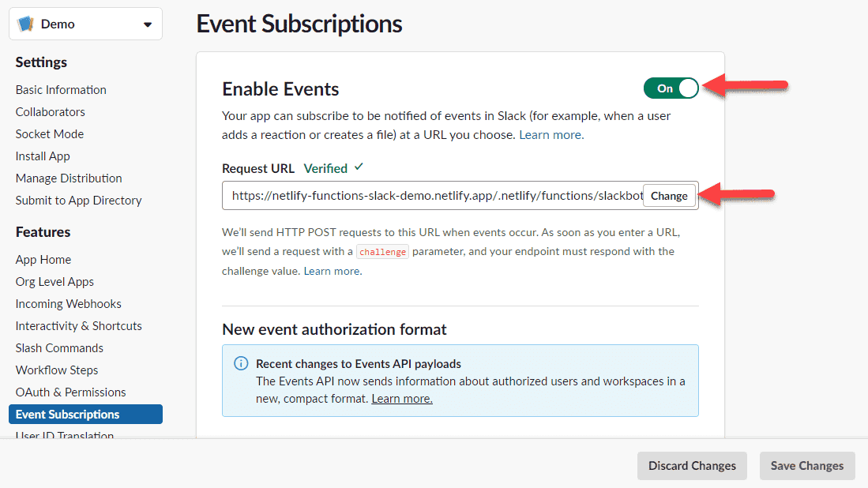Click the Request URL label
This screenshot has height=488, width=868.
[258, 168]
